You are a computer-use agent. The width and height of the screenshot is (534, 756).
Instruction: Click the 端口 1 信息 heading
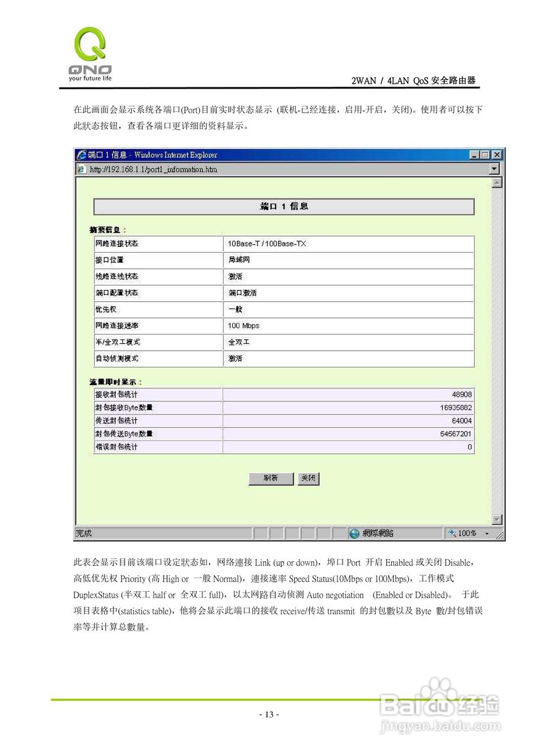(284, 206)
